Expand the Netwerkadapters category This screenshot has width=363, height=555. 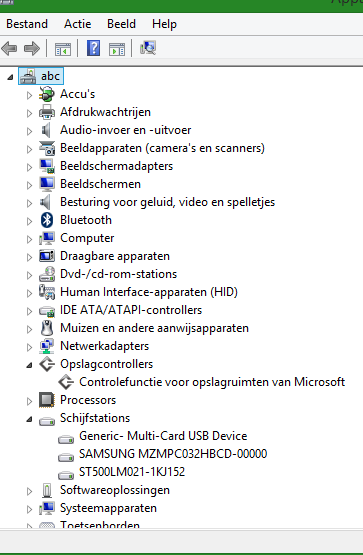(29, 347)
